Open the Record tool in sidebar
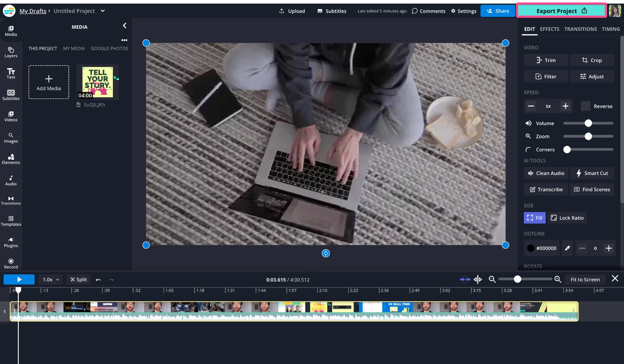The height and width of the screenshot is (364, 624). point(11,263)
